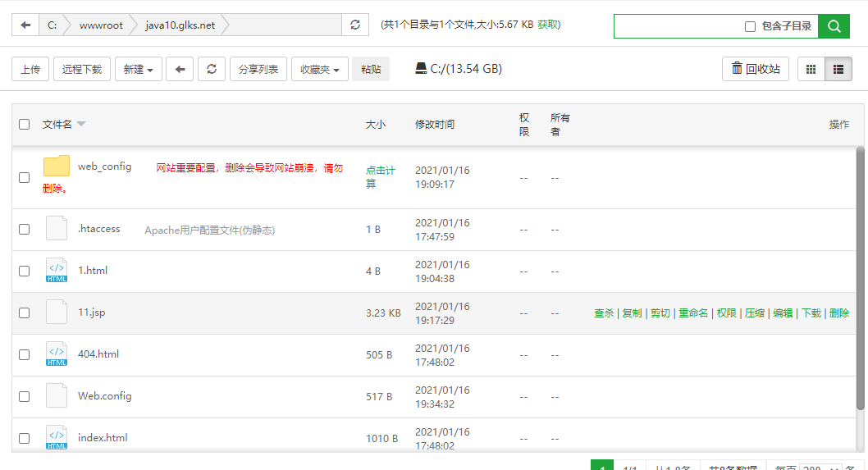Open the 分享列表 button
The width and height of the screenshot is (868, 470).
(258, 69)
